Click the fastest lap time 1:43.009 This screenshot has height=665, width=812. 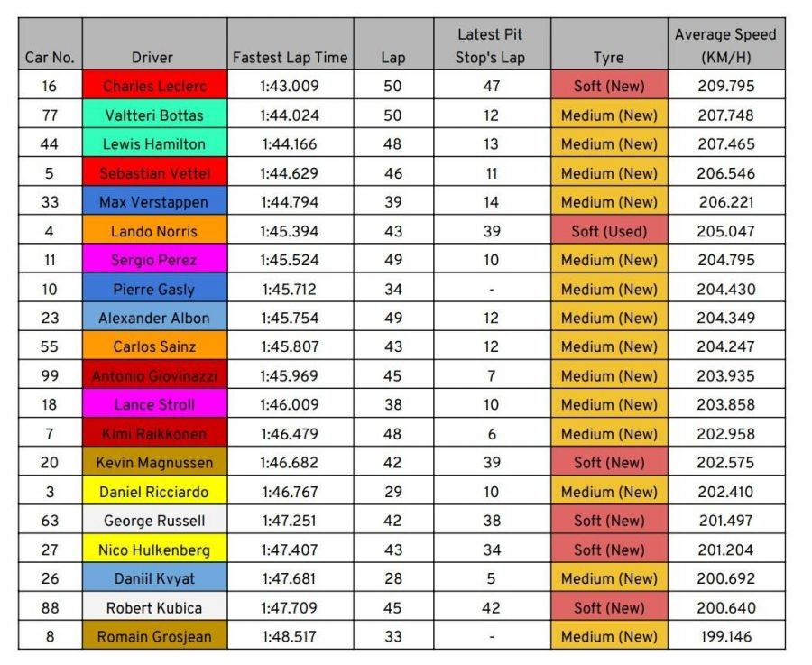pyautogui.click(x=290, y=87)
